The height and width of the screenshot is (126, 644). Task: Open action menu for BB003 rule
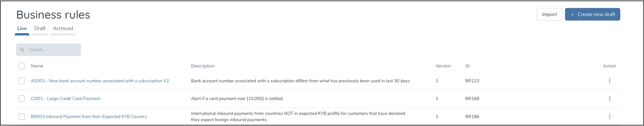(609, 117)
